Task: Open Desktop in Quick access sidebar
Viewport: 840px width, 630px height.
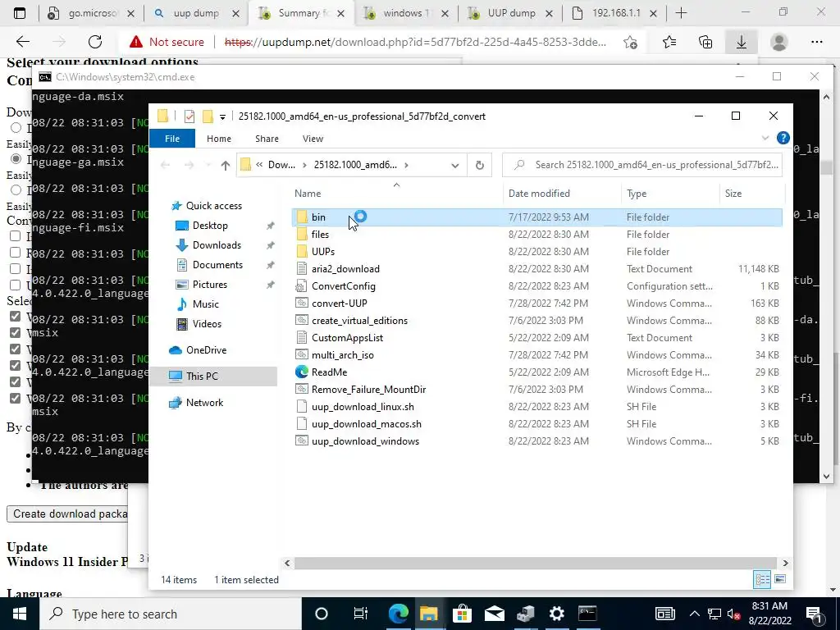Action: point(210,226)
